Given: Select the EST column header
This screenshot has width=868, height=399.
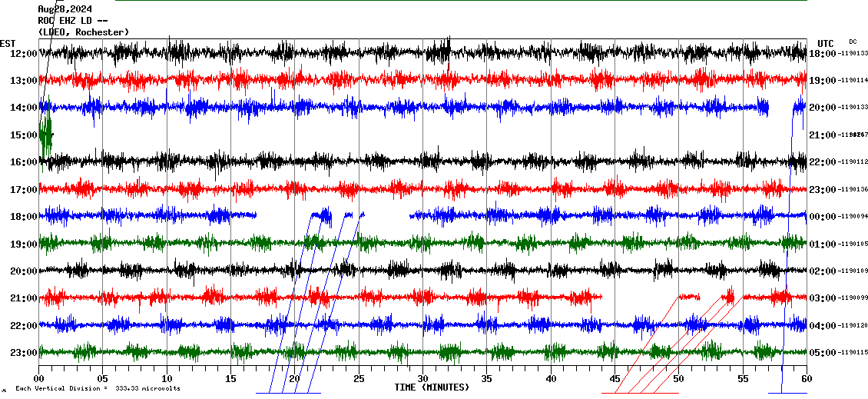Looking at the screenshot, I should (8, 43).
